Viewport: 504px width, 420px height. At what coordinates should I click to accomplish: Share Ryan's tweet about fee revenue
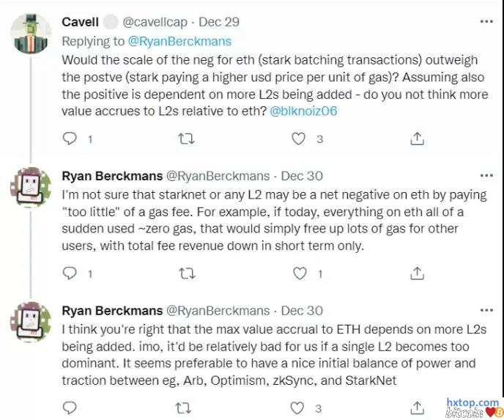pos(417,273)
